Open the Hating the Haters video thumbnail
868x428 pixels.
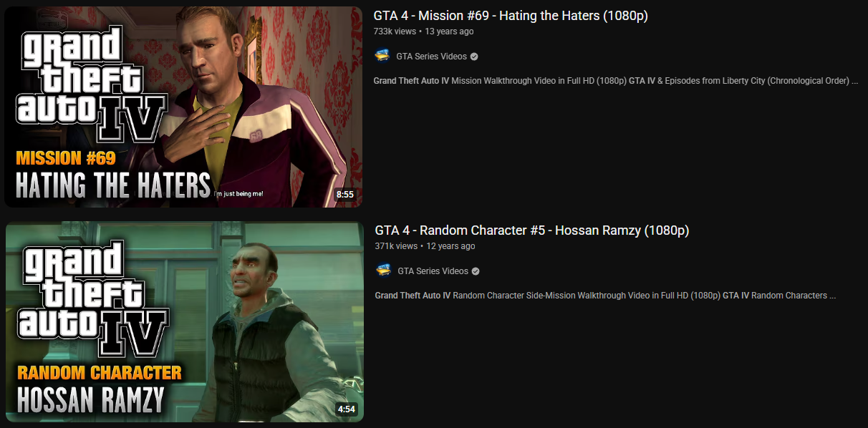tap(184, 107)
